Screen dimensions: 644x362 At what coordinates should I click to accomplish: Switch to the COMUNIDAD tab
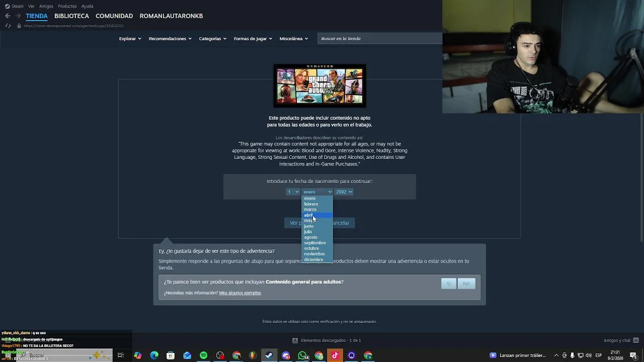point(114,16)
